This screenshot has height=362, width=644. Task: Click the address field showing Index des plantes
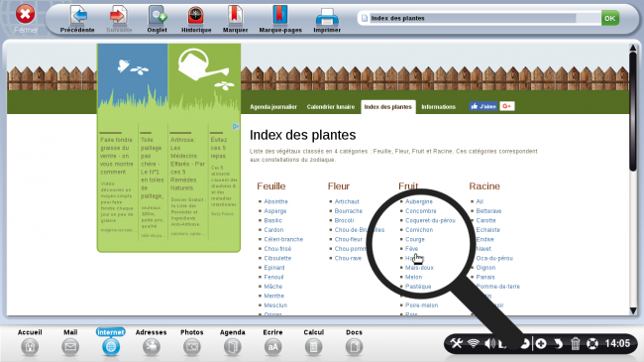(479, 18)
